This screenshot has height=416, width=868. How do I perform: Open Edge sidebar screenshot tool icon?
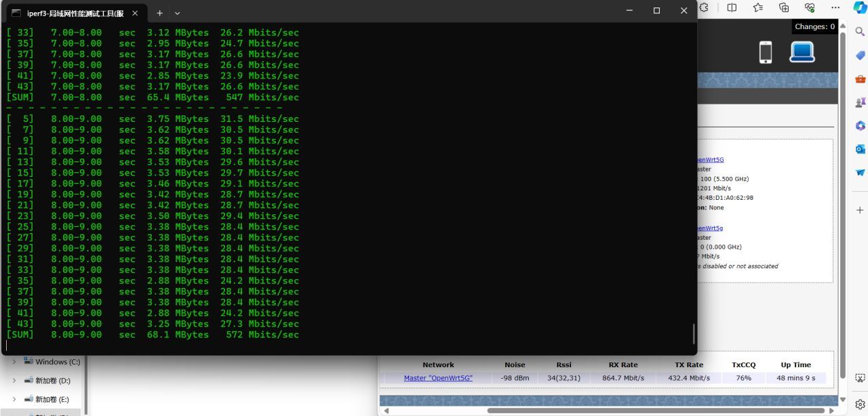[860, 378]
